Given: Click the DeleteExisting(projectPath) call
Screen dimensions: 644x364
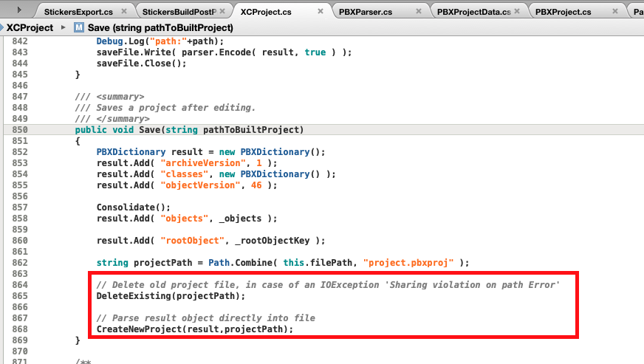Looking at the screenshot, I should (x=171, y=296).
